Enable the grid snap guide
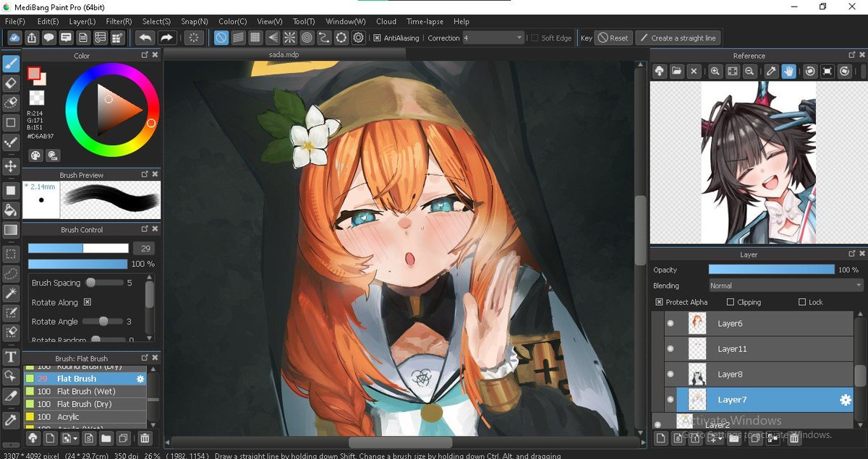This screenshot has width=868, height=459. coord(255,38)
